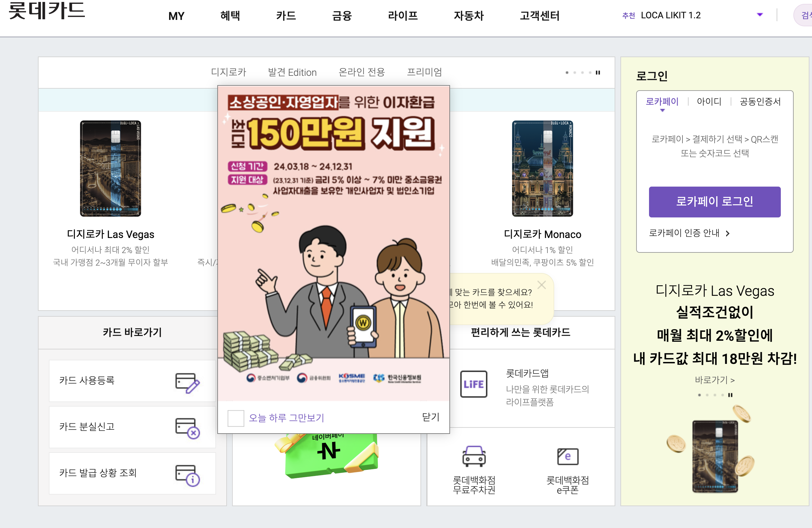Open the 롯데카드 home logo
The width and height of the screenshot is (812, 528).
click(x=47, y=10)
